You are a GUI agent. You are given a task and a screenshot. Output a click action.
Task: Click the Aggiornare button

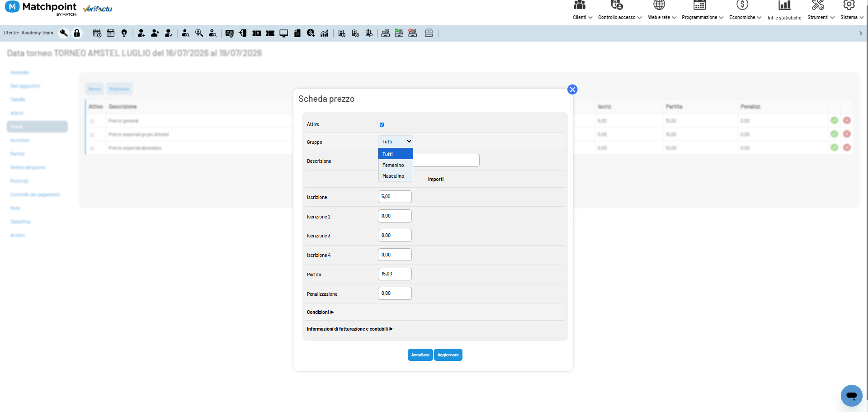448,355
